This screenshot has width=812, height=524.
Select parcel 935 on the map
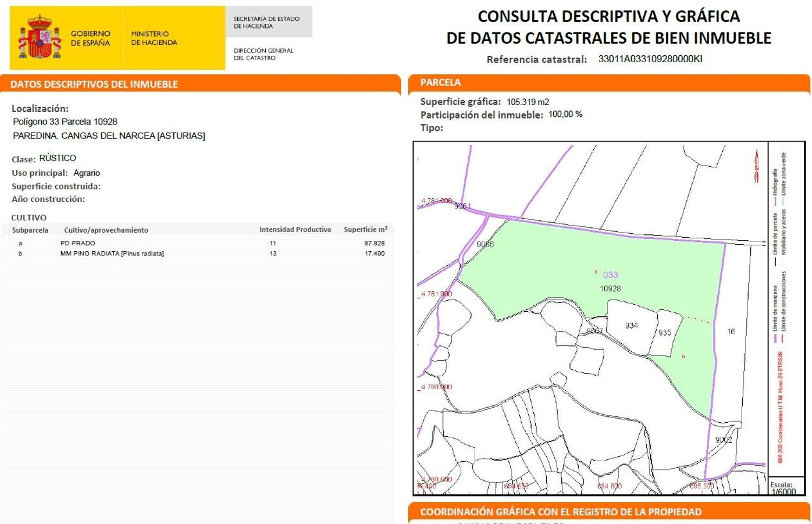[x=665, y=332]
